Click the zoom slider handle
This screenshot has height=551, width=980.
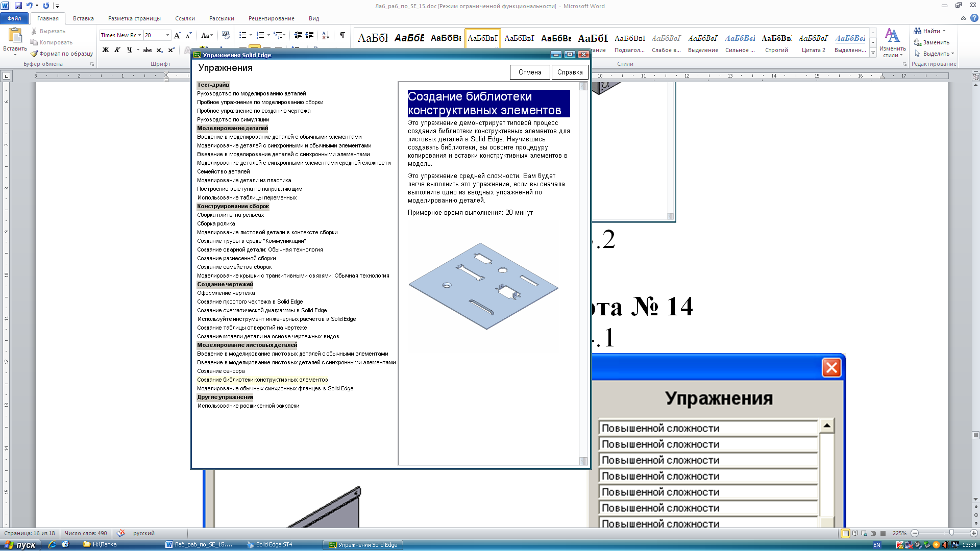(951, 533)
